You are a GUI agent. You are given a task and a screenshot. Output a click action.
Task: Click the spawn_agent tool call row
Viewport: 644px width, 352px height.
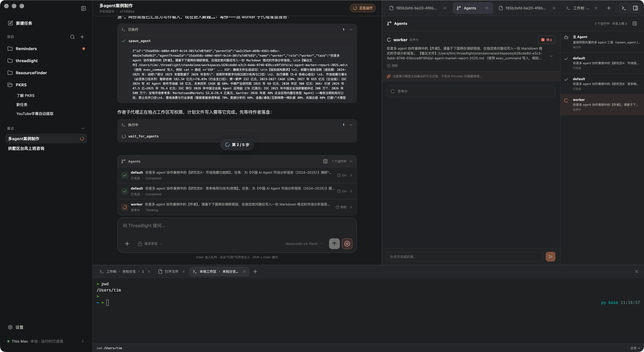(x=237, y=41)
